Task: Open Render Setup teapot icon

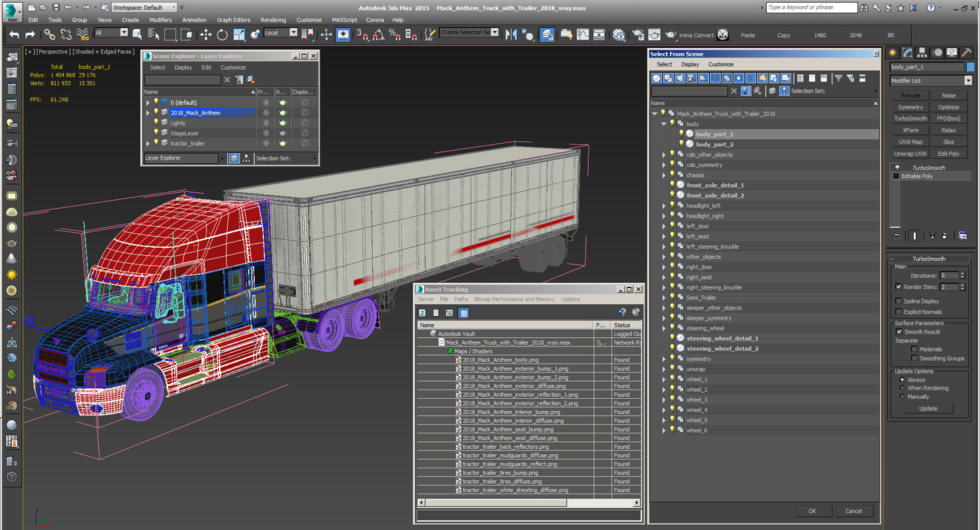Action: [x=638, y=34]
